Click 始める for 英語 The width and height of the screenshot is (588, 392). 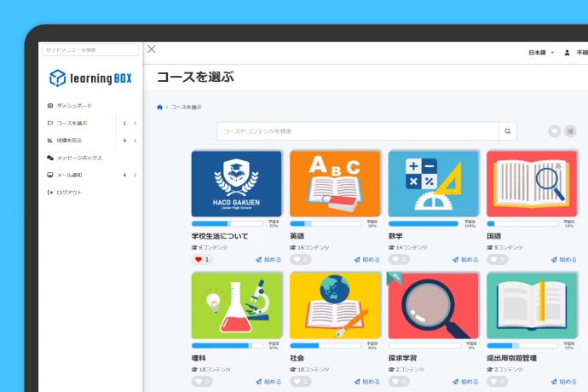pyautogui.click(x=366, y=260)
